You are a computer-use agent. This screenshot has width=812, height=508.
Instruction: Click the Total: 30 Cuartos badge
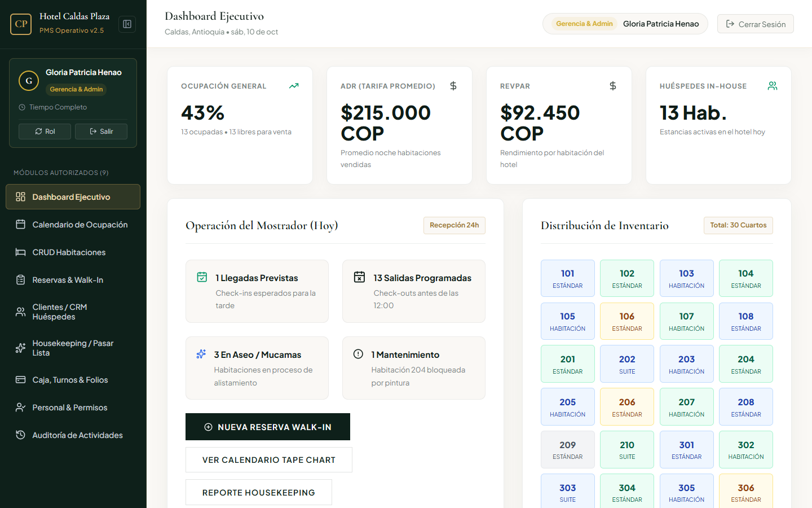(x=738, y=225)
